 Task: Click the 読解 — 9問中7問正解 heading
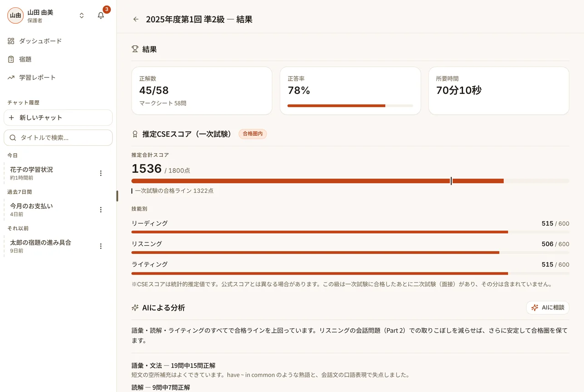pyautogui.click(x=161, y=387)
